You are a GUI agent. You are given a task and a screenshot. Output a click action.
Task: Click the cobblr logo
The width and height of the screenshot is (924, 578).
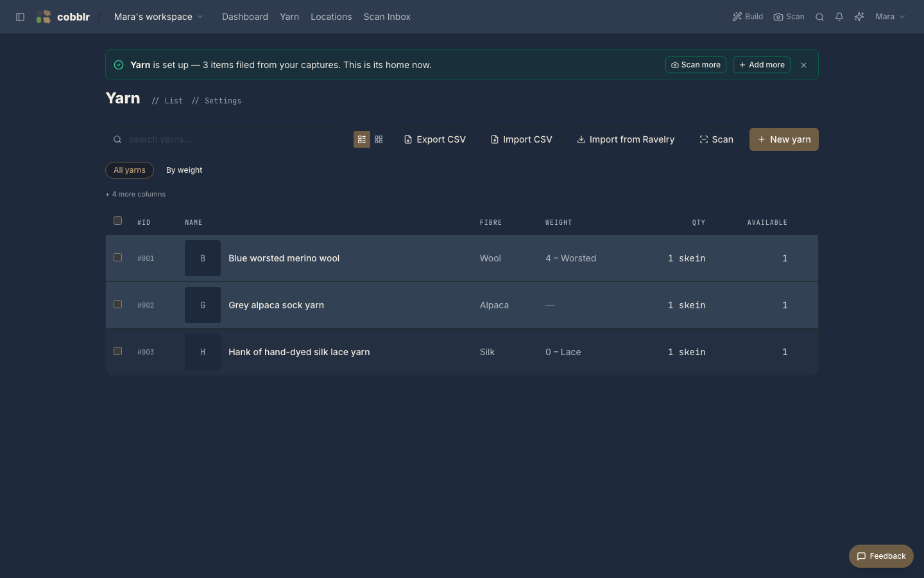pyautogui.click(x=63, y=17)
